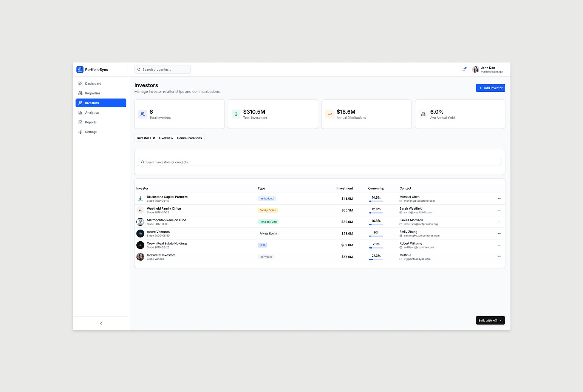The width and height of the screenshot is (583, 392).
Task: Click the Crown Real Estate Holdings logo
Action: [x=140, y=245]
